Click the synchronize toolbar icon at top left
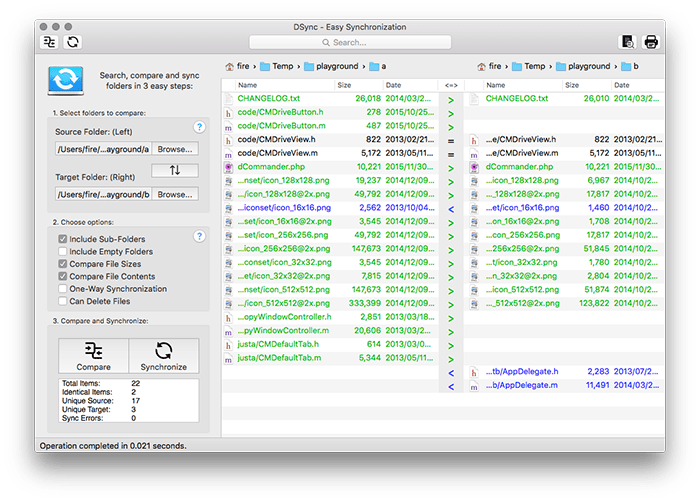Screen dimensions: 700x502 point(73,42)
